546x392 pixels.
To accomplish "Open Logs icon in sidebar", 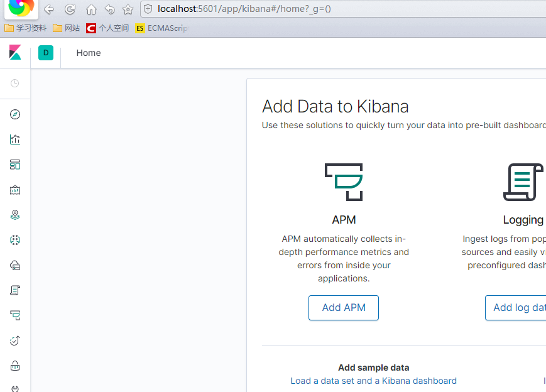I will [15, 290].
